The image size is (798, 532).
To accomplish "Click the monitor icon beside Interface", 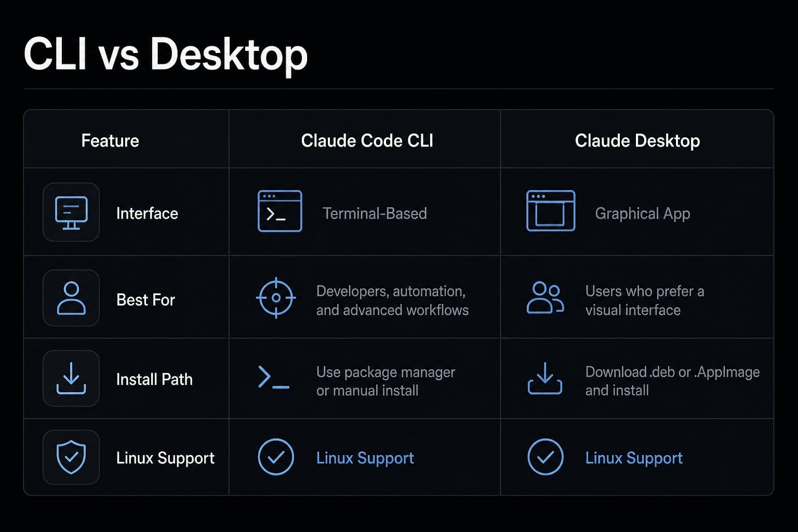I will tap(71, 212).
